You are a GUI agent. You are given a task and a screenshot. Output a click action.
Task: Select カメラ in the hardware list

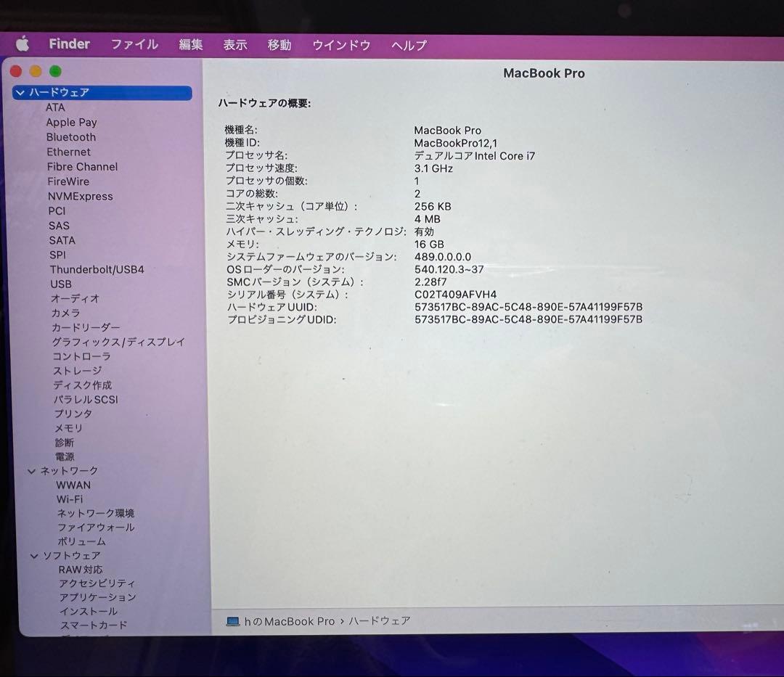(66, 313)
